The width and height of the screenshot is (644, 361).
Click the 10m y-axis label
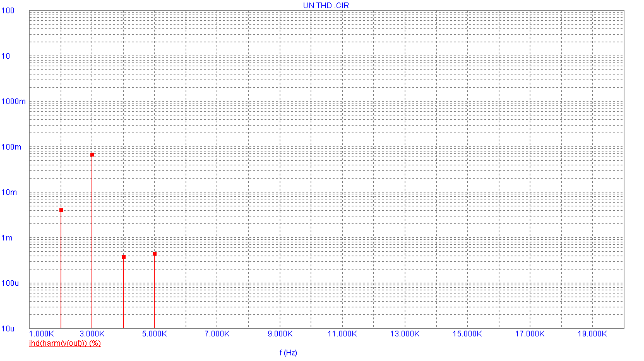(x=9, y=192)
